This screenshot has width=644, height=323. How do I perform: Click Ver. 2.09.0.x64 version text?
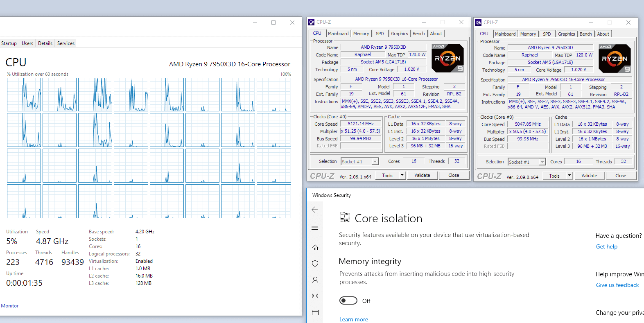pyautogui.click(x=522, y=177)
